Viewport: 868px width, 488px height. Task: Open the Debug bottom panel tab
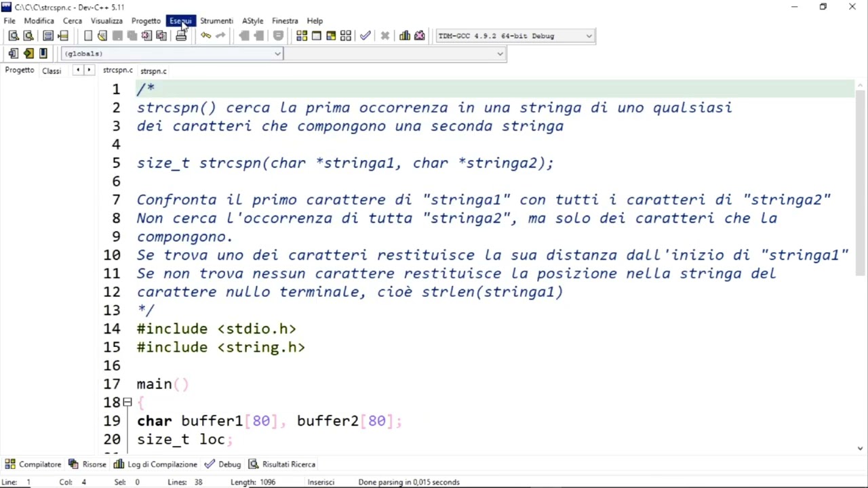pyautogui.click(x=223, y=464)
